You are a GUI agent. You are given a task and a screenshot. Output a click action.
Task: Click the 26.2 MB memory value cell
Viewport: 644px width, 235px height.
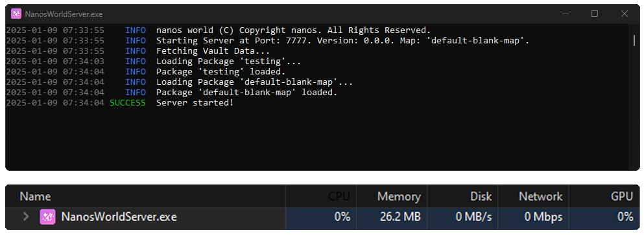(x=392, y=217)
